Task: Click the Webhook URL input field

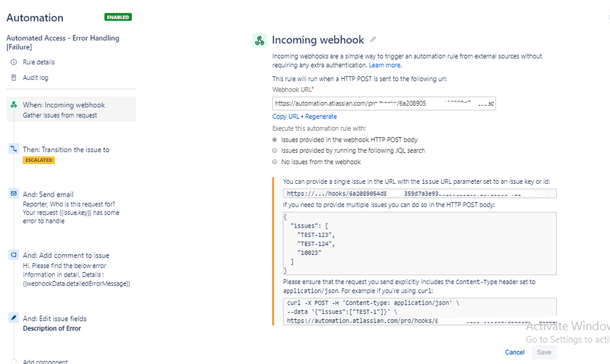Action: coord(384,104)
